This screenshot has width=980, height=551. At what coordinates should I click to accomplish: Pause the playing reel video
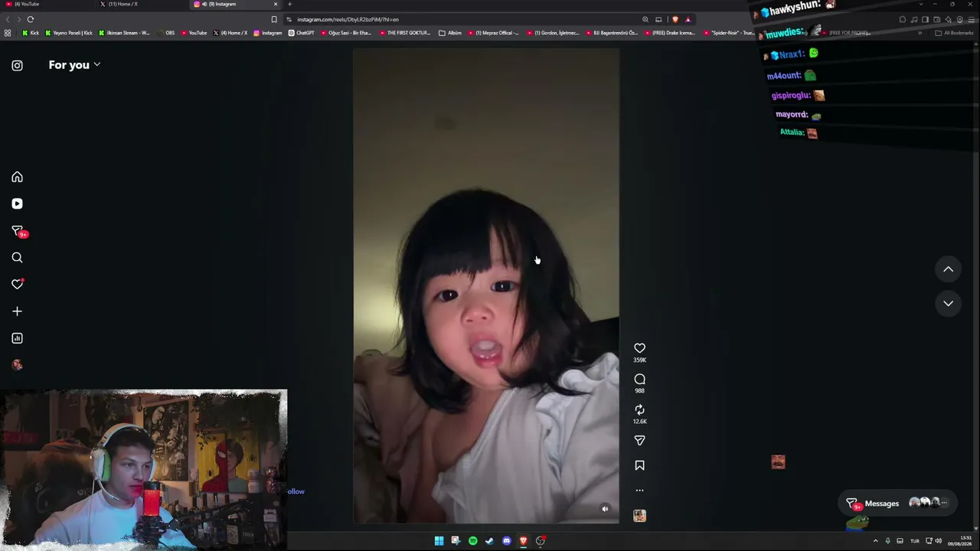click(x=485, y=285)
